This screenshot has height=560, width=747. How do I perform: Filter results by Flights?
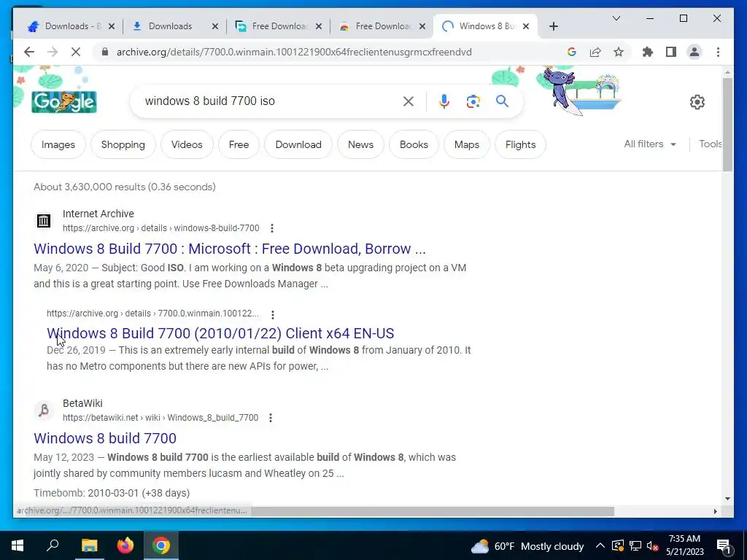tap(520, 144)
